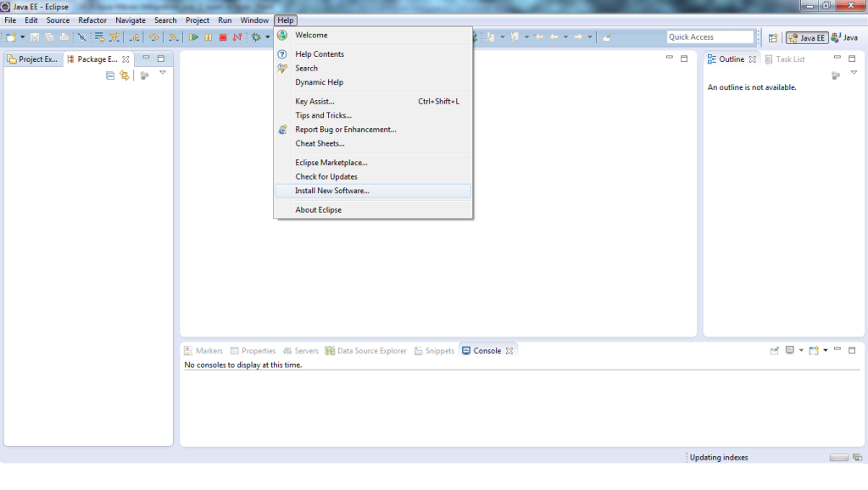Viewport: 868px width, 490px height.
Task: Close the Outline tab
Action: (753, 59)
